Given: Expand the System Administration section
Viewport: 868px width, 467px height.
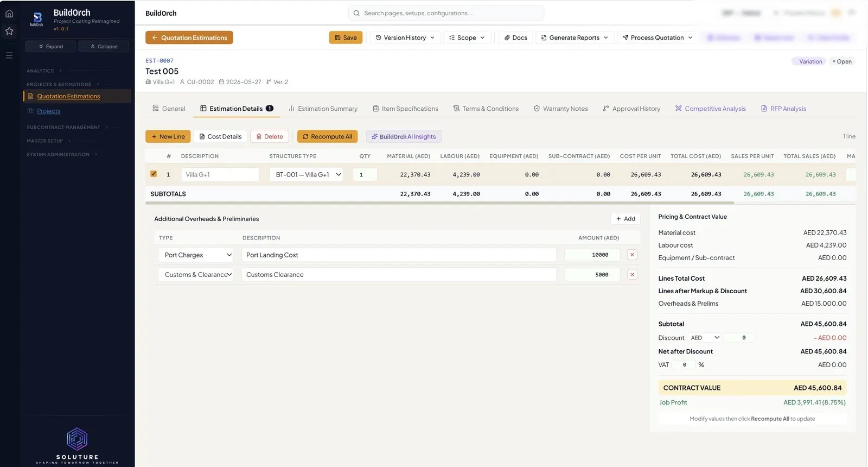Looking at the screenshot, I should point(62,155).
